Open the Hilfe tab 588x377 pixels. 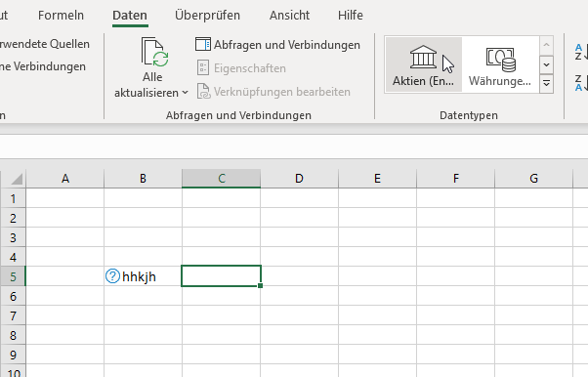[x=351, y=16]
